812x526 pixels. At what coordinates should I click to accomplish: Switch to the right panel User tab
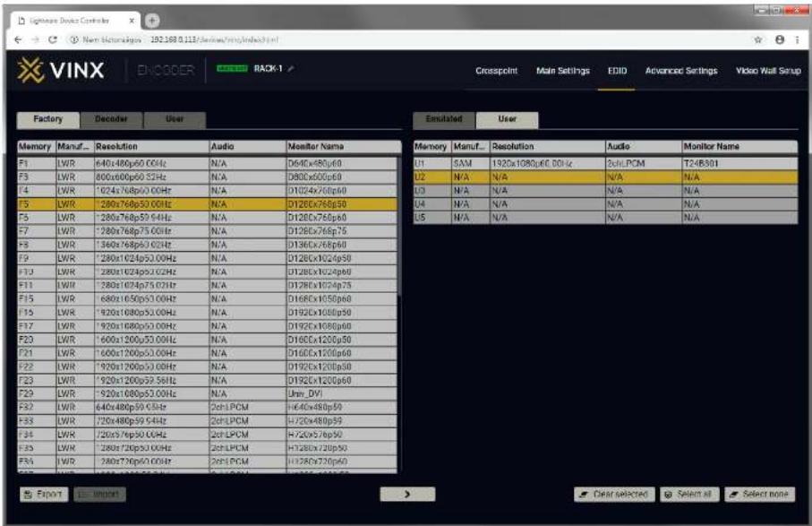click(508, 119)
